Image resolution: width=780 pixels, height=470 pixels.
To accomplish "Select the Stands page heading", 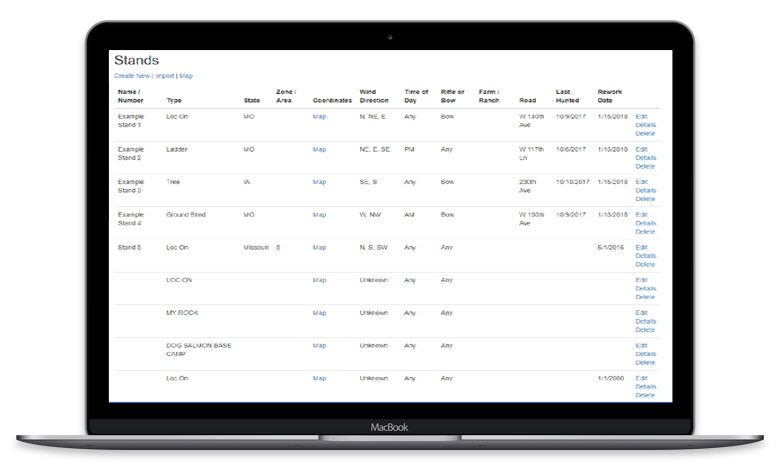I will [136, 60].
